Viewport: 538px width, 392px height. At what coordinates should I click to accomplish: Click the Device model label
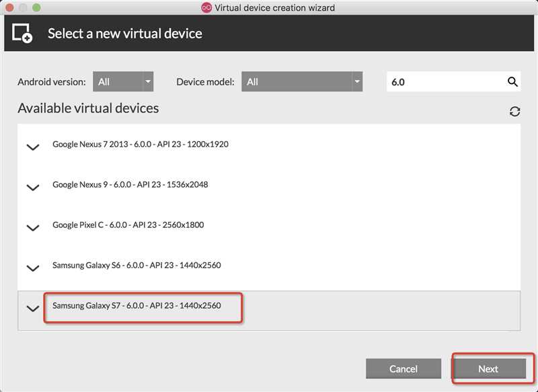pos(206,82)
